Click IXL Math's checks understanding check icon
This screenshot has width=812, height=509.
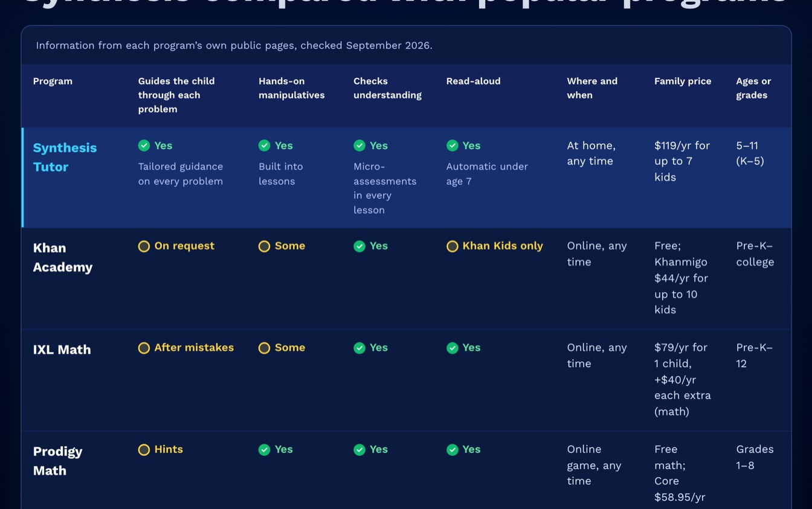click(x=359, y=348)
